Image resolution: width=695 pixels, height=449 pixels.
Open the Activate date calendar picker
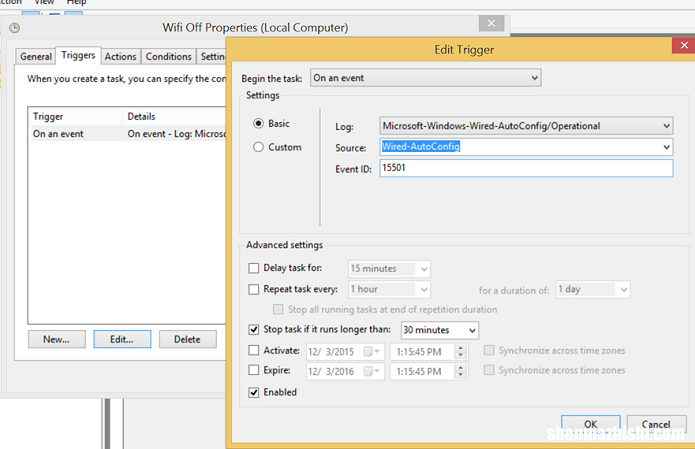coord(371,351)
